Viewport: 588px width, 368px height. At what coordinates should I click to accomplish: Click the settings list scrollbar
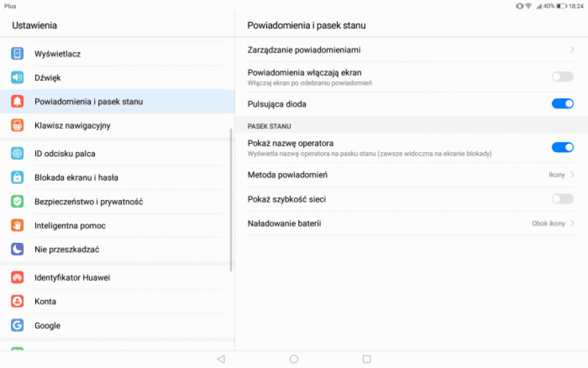pos(231,201)
